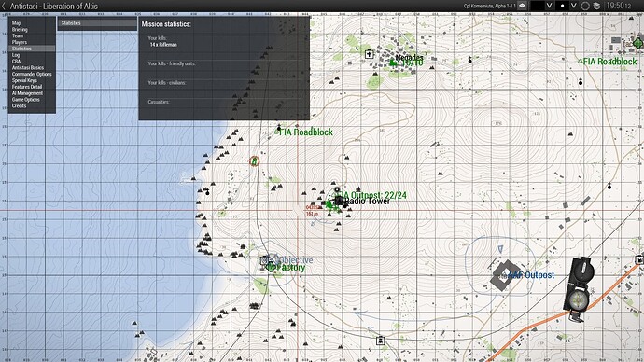This screenshot has height=362, width=644.
Task: Click the white dot marker selector in the top bar
Action: pyautogui.click(x=562, y=6)
